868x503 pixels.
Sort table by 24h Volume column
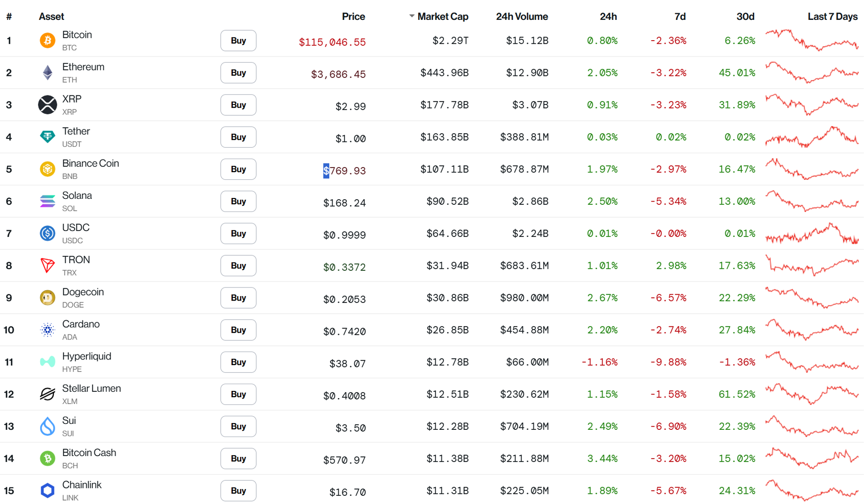pos(522,17)
